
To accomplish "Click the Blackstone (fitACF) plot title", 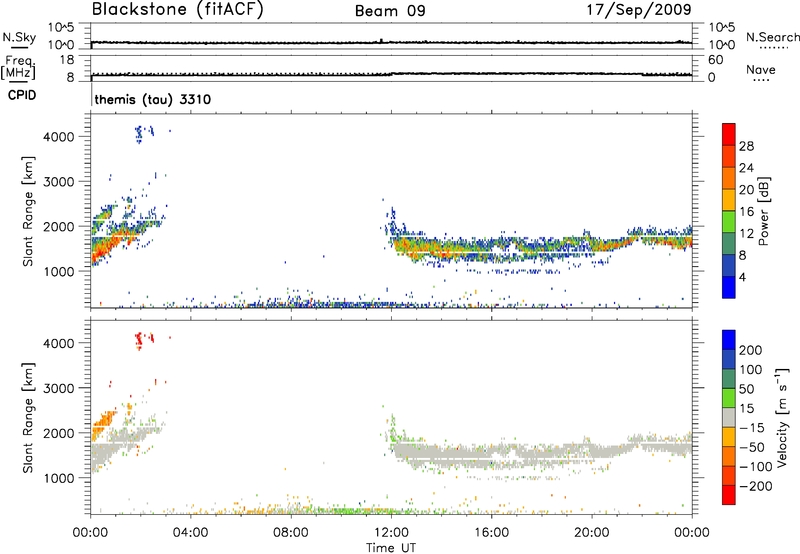I will click(178, 9).
